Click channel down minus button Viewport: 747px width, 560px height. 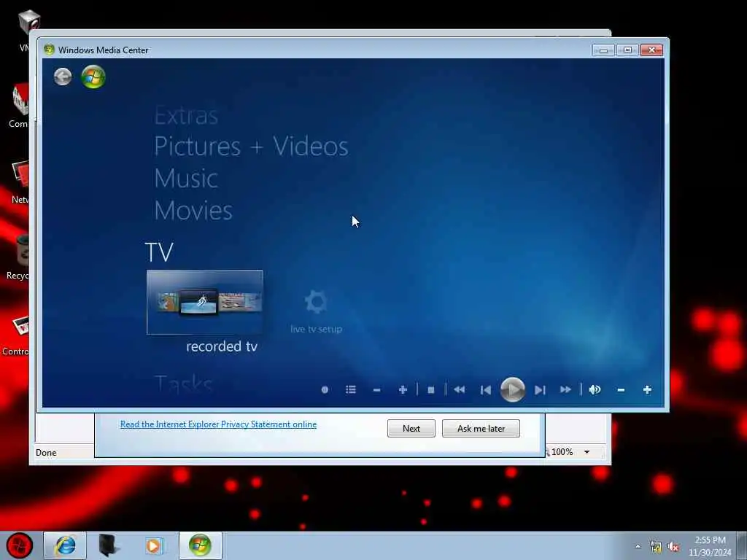tap(377, 389)
